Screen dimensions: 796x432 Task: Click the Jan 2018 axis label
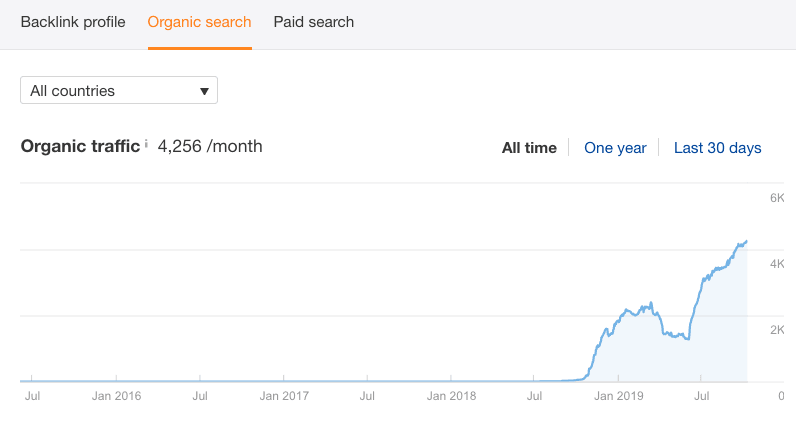451,396
